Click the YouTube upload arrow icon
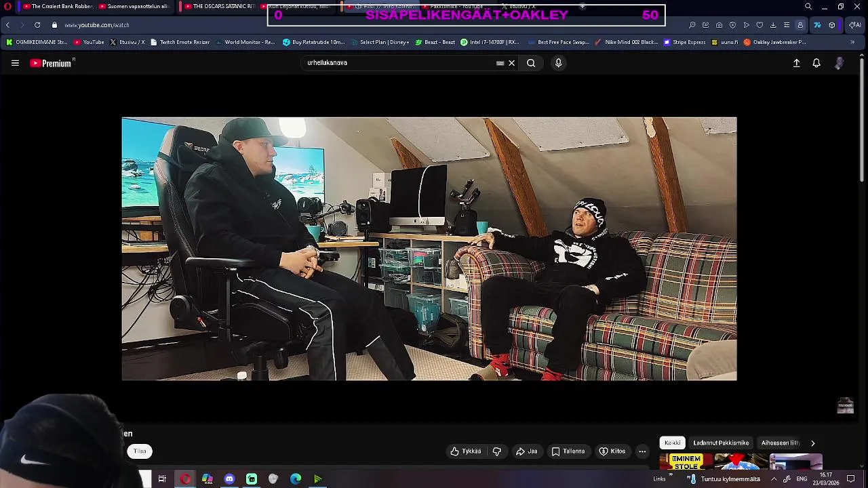This screenshot has height=488, width=868. click(x=797, y=63)
